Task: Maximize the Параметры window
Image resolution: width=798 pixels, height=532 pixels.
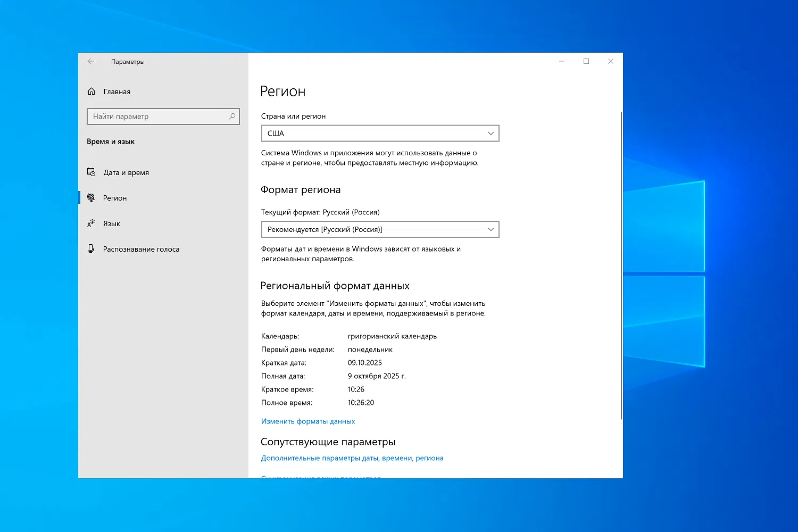Action: click(x=586, y=61)
